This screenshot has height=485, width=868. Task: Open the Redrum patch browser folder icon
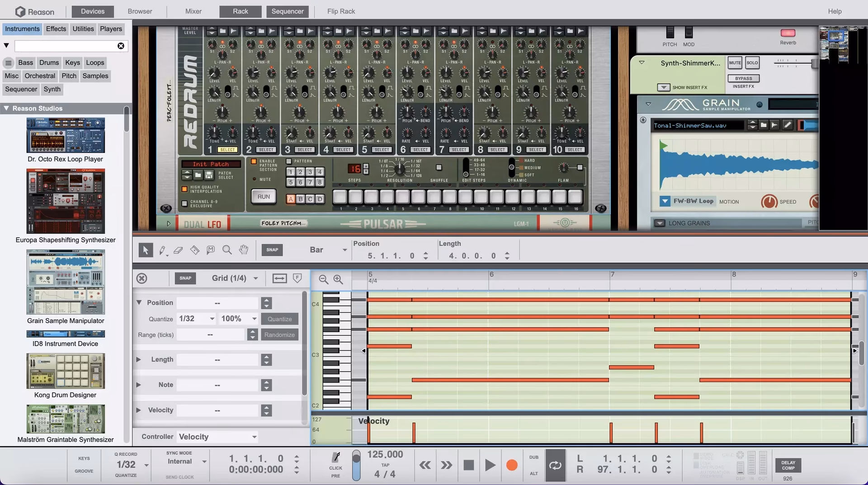coord(198,174)
